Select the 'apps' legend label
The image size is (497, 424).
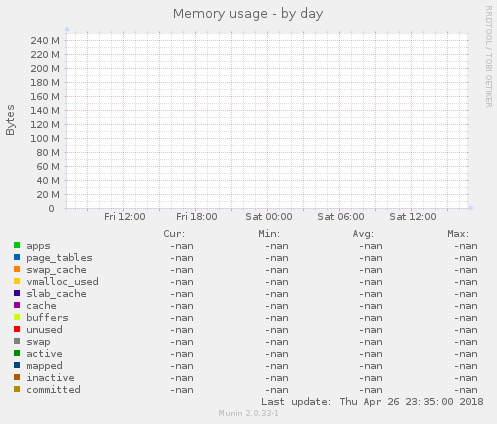tap(38, 246)
